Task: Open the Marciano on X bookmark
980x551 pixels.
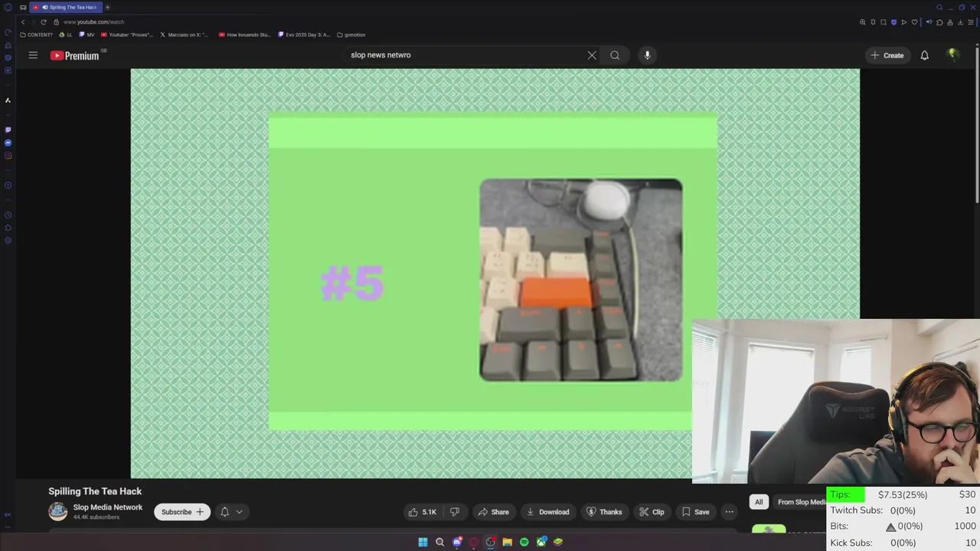Action: [184, 34]
